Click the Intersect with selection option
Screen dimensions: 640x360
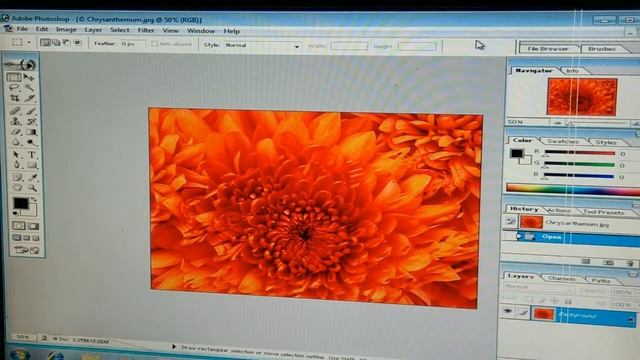(x=77, y=42)
